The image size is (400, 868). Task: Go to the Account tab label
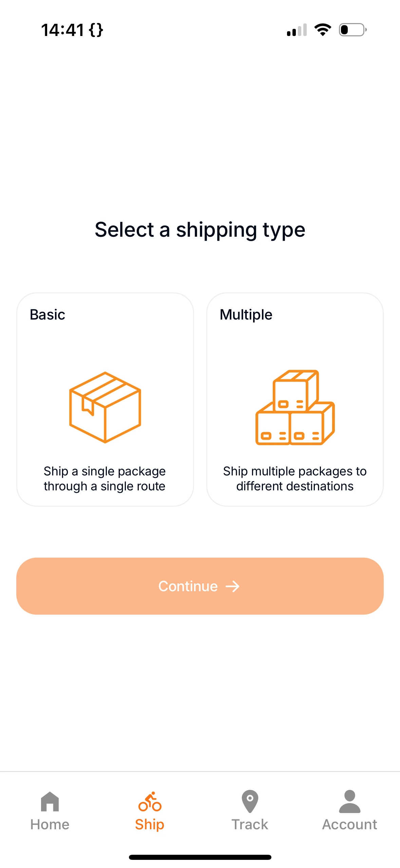(349, 825)
